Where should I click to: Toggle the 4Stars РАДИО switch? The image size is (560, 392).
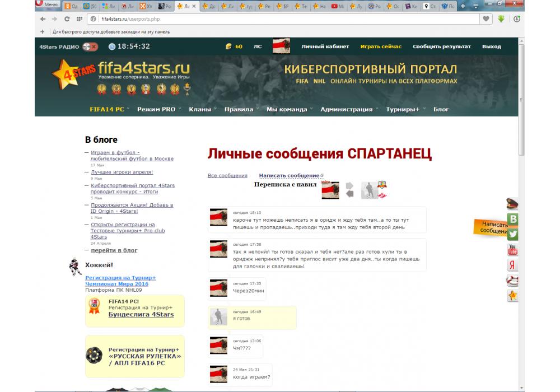coord(90,46)
